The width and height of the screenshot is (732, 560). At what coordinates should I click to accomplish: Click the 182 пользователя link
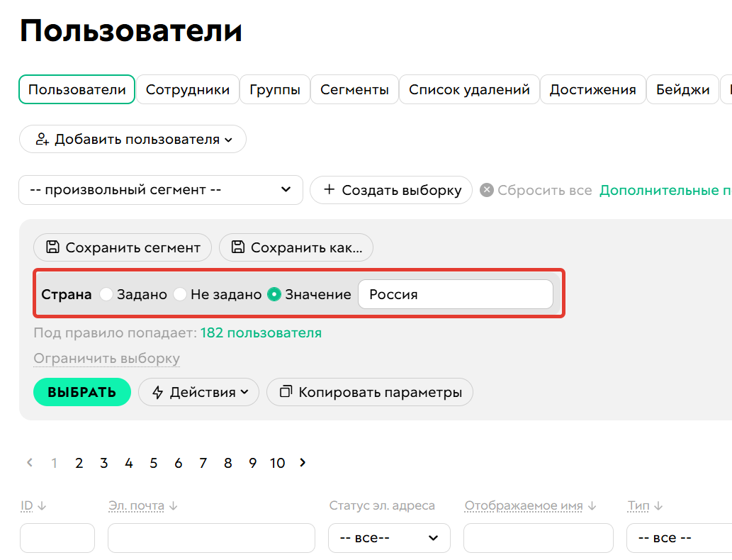[x=261, y=332]
